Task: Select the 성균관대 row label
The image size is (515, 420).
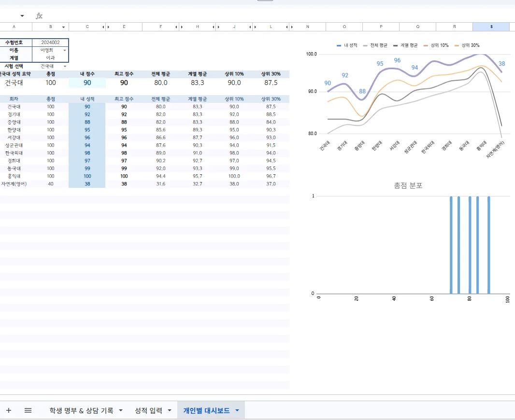Action: pyautogui.click(x=14, y=145)
